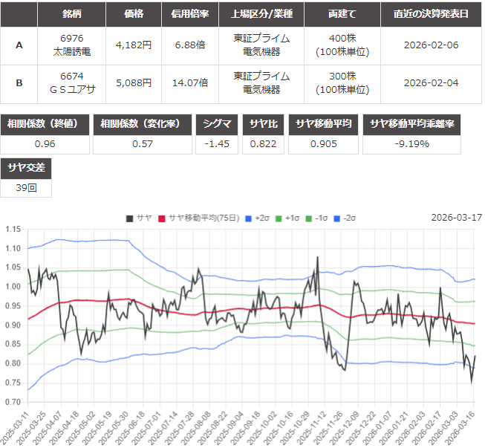
Task: Select earnings date 2026-02-04 in row B
Action: pyautogui.click(x=431, y=83)
